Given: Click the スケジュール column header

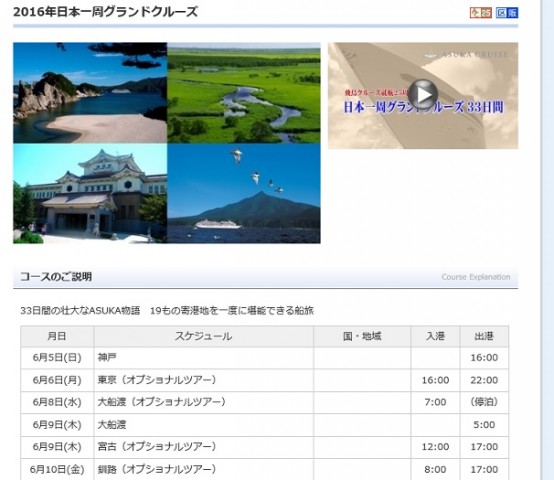Looking at the screenshot, I should (x=204, y=336).
